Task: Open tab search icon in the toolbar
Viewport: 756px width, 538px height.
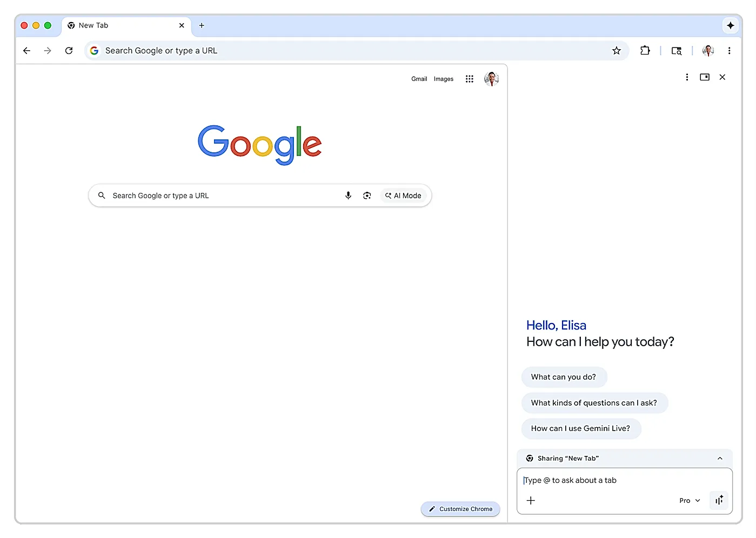Action: 676,50
